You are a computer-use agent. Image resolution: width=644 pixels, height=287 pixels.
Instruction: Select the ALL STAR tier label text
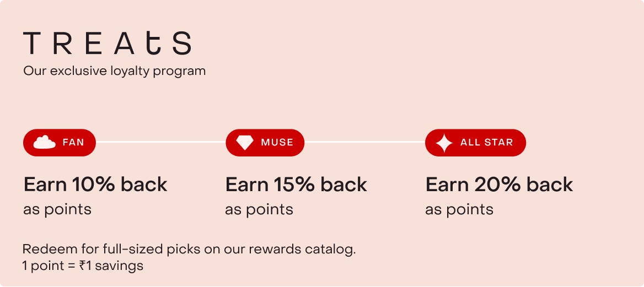coord(486,143)
